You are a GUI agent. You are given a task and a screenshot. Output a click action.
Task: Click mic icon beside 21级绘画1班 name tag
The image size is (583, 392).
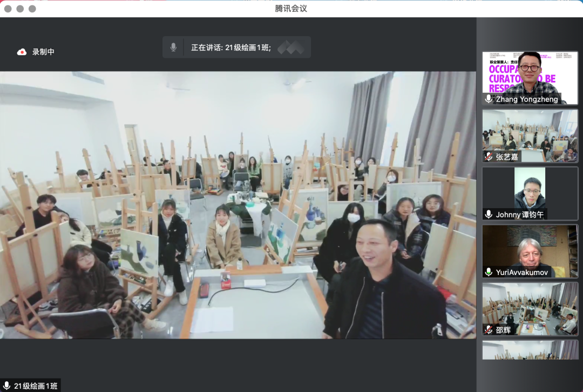click(7, 386)
